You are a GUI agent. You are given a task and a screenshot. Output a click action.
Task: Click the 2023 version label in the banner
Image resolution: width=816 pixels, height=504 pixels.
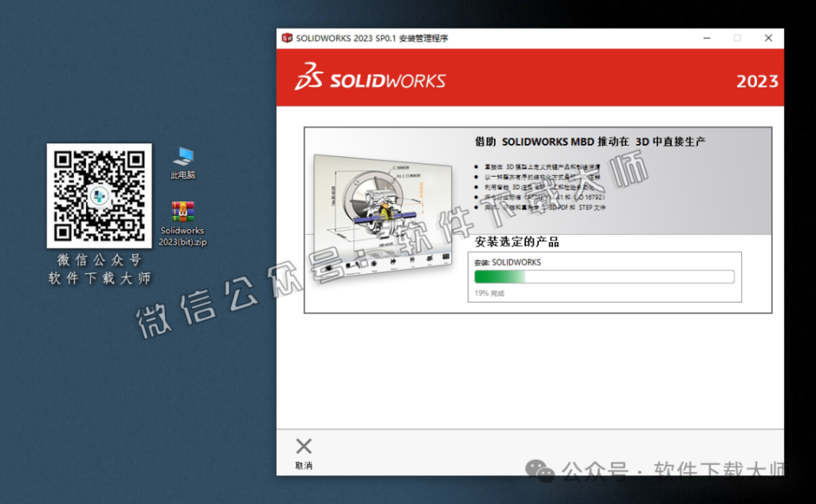click(756, 80)
